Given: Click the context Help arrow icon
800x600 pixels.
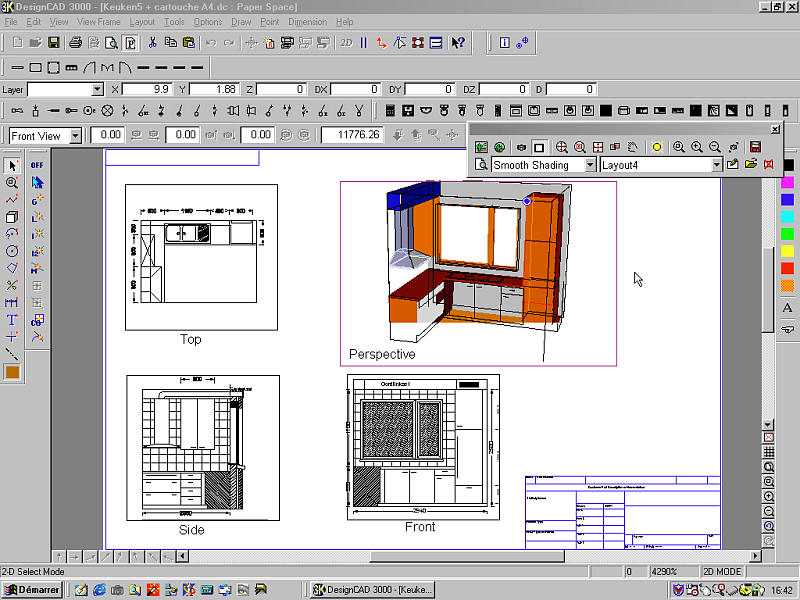Looking at the screenshot, I should point(458,43).
